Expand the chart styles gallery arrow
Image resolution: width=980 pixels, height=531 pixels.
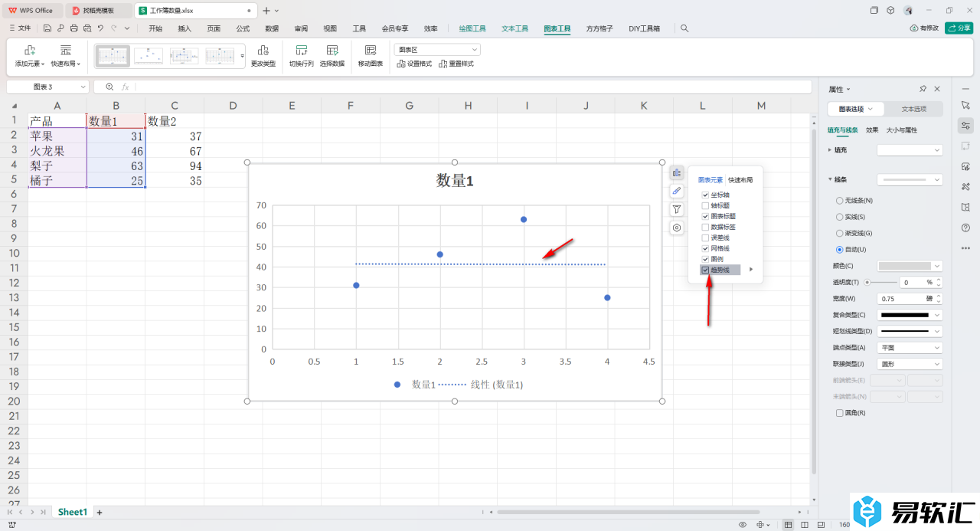click(243, 56)
